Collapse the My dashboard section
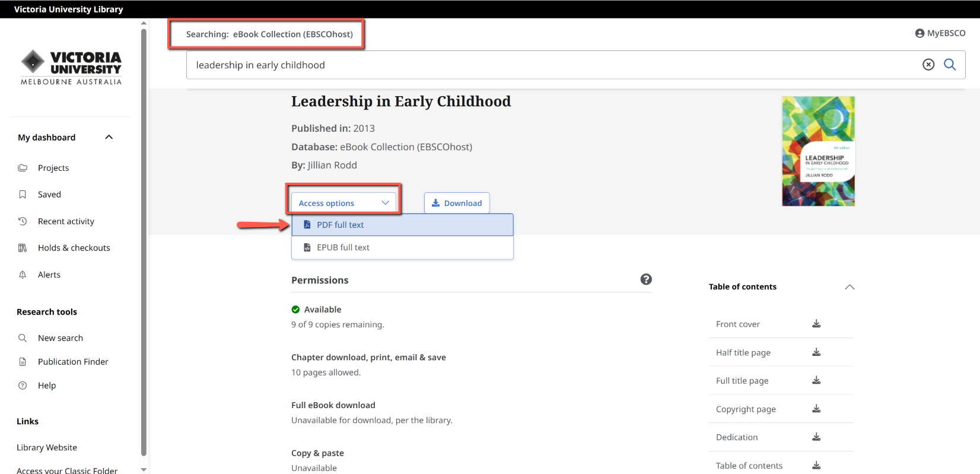 point(109,137)
